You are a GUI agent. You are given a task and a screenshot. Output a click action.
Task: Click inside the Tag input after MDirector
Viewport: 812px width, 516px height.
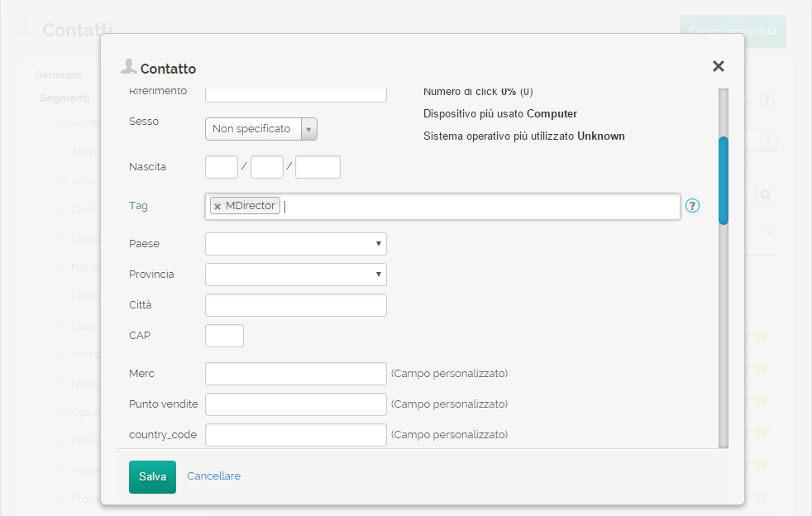(x=480, y=207)
